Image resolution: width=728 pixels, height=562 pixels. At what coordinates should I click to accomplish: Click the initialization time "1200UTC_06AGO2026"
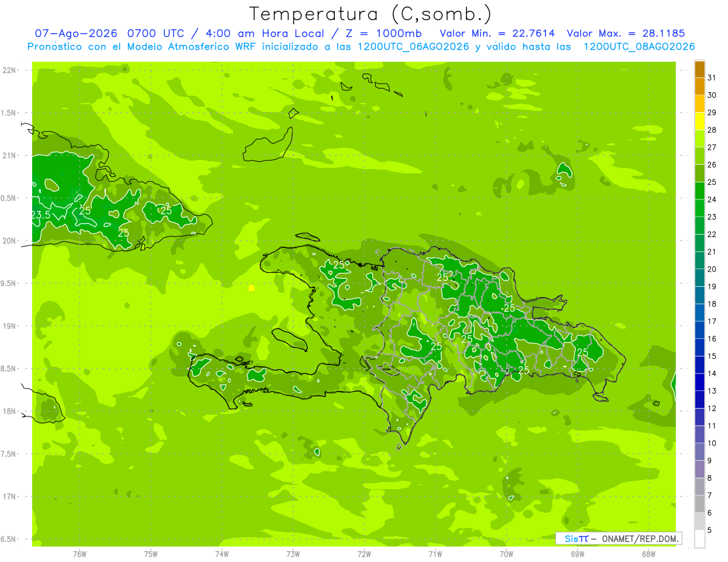click(415, 47)
